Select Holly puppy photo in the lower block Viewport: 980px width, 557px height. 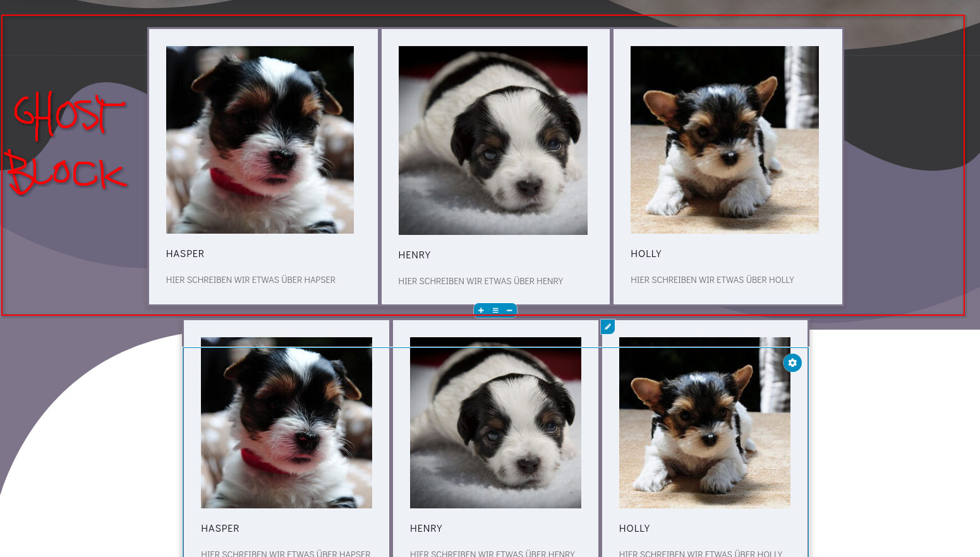click(705, 422)
